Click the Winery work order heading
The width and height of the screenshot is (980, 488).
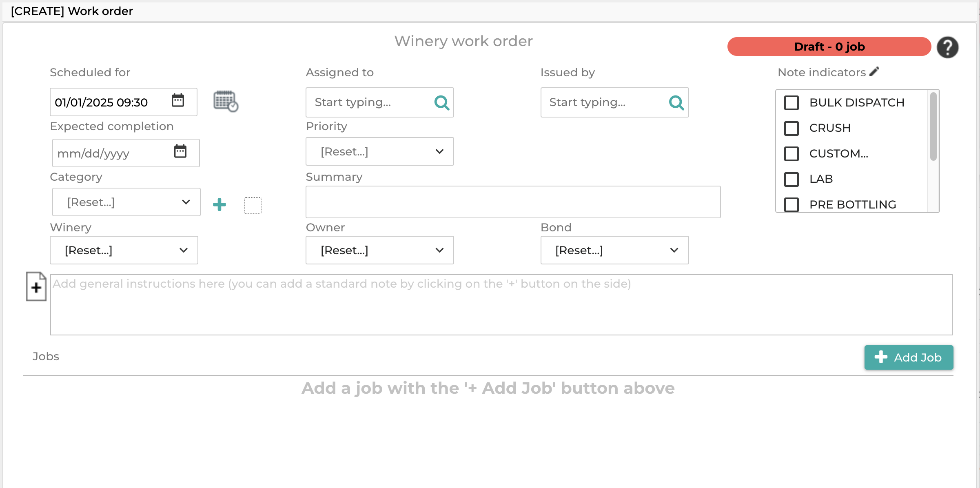pos(463,41)
